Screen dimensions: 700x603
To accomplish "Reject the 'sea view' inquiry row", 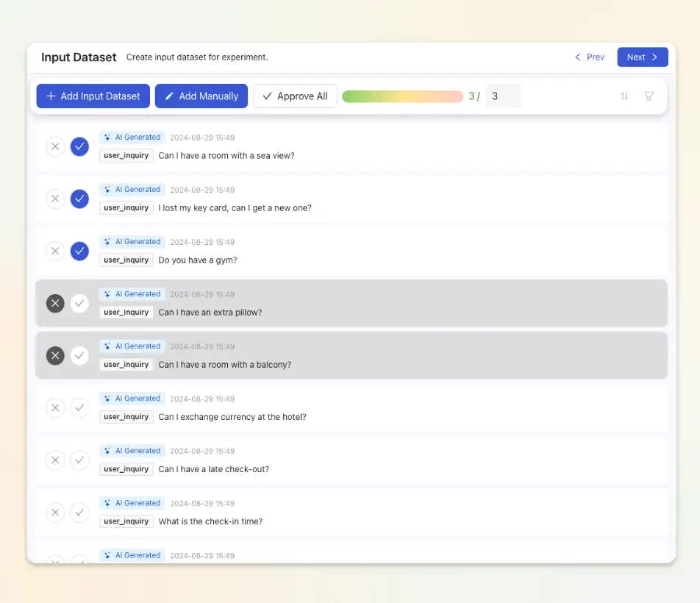I will (x=55, y=146).
